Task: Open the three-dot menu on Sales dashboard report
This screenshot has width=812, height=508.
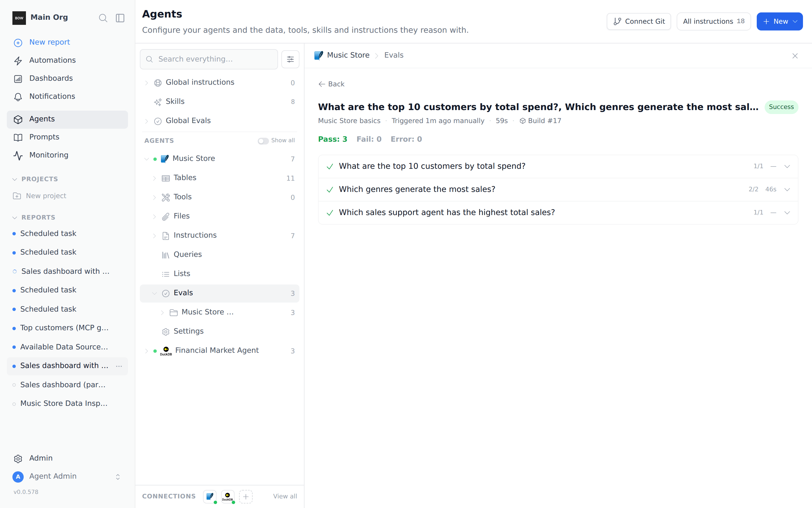Action: point(119,366)
